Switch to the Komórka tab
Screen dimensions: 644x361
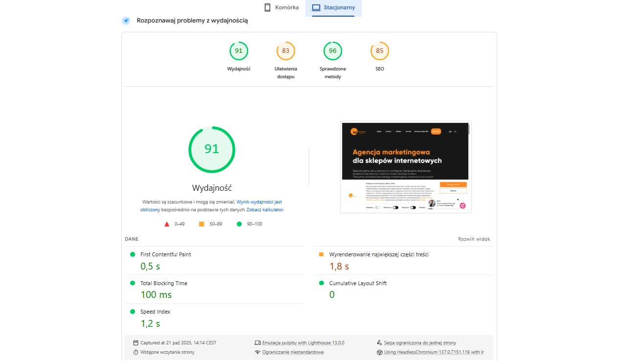281,8
